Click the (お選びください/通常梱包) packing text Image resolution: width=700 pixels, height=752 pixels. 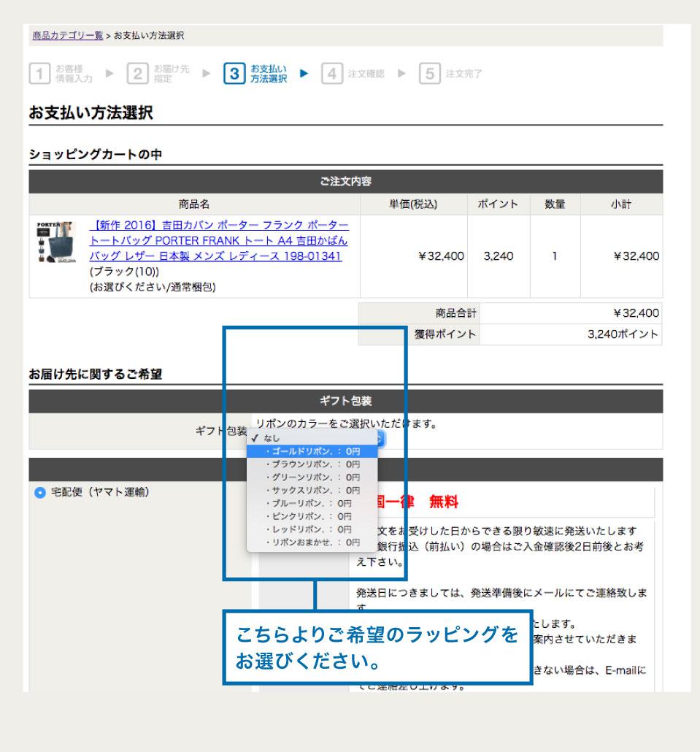pos(153,287)
